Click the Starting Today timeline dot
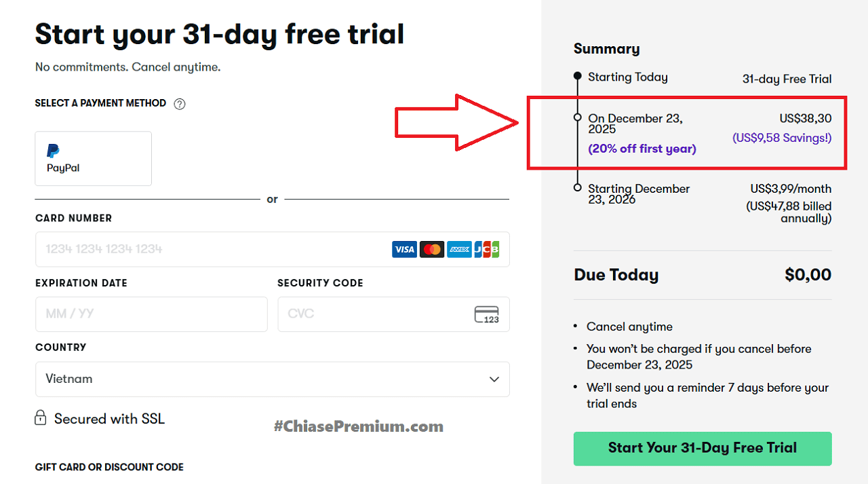Image resolution: width=868 pixels, height=484 pixels. point(577,75)
